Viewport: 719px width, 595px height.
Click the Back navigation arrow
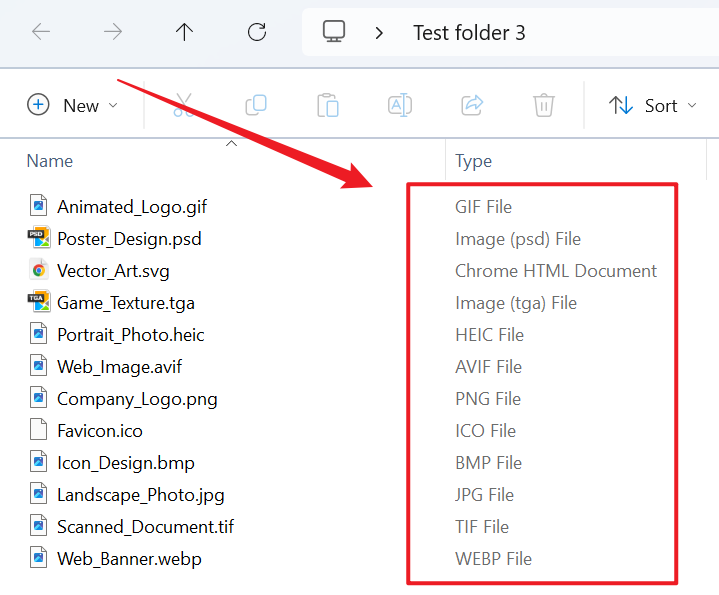pyautogui.click(x=41, y=32)
